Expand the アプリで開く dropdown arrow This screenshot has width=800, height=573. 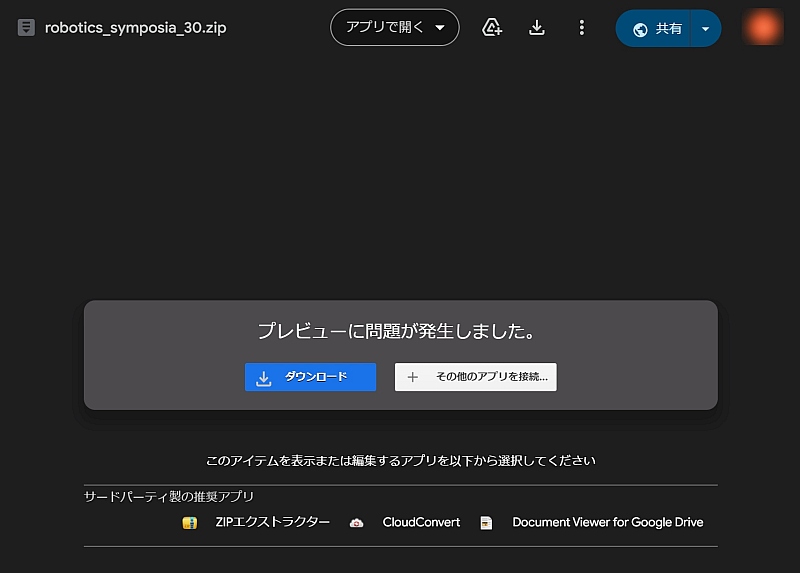440,28
